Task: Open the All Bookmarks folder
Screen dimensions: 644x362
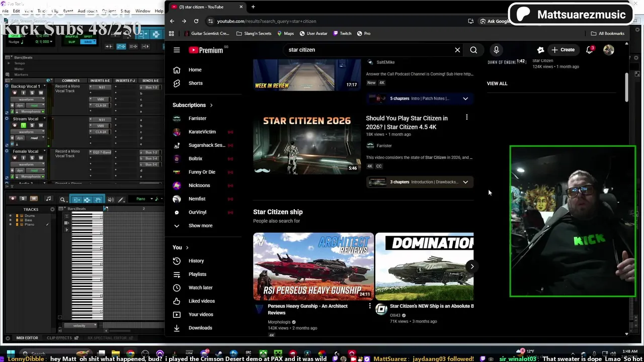Action: 607,34
